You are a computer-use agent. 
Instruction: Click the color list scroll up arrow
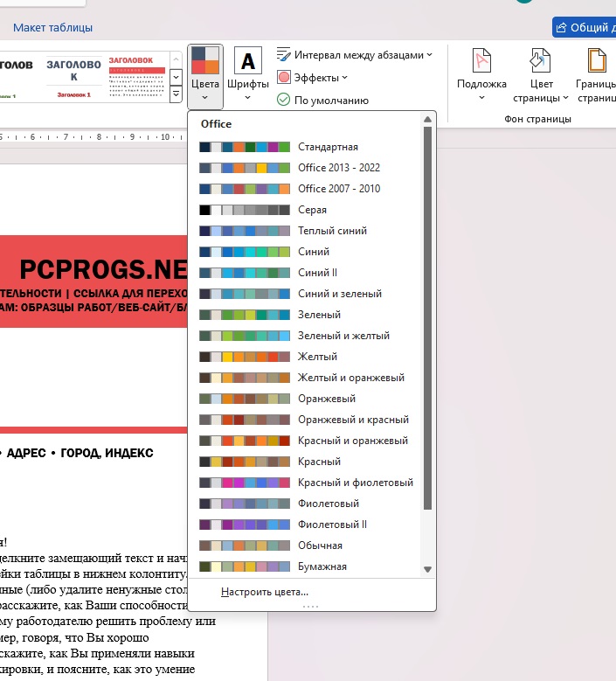point(427,119)
